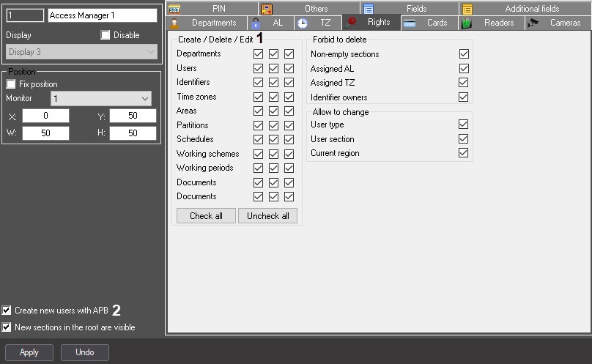This screenshot has height=364, width=592.
Task: Open the Display 3 dropdown
Action: point(81,52)
